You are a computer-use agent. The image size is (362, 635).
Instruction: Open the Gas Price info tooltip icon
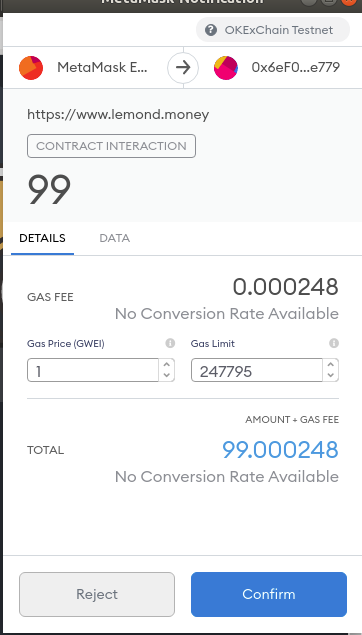pos(170,343)
